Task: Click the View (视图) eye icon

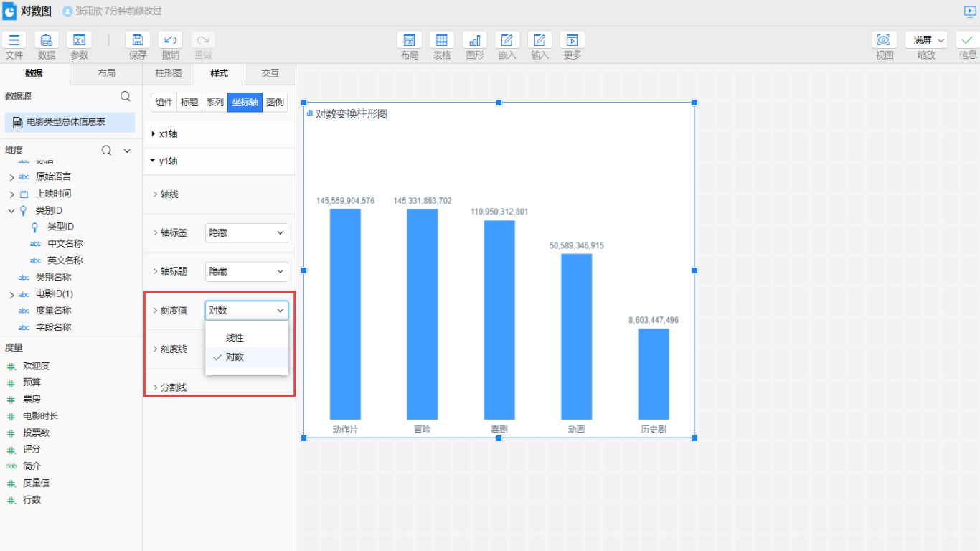Action: pyautogui.click(x=884, y=40)
